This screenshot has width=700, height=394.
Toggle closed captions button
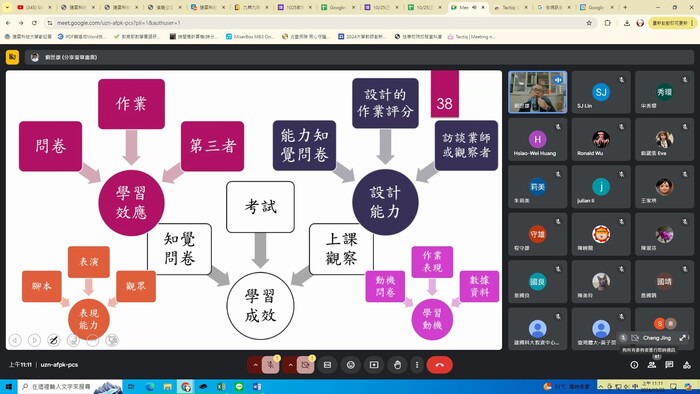tap(327, 365)
